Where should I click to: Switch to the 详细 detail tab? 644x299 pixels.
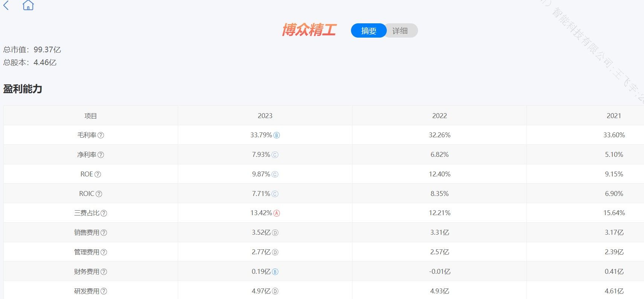point(400,31)
